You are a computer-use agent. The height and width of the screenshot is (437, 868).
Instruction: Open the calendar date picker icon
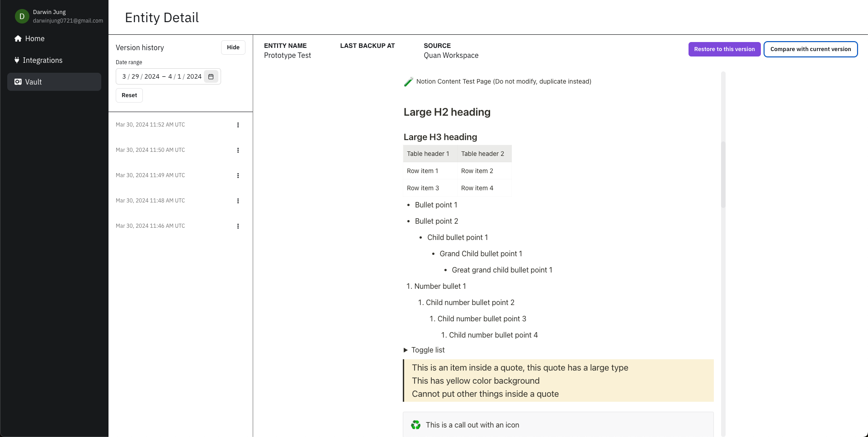(x=211, y=77)
